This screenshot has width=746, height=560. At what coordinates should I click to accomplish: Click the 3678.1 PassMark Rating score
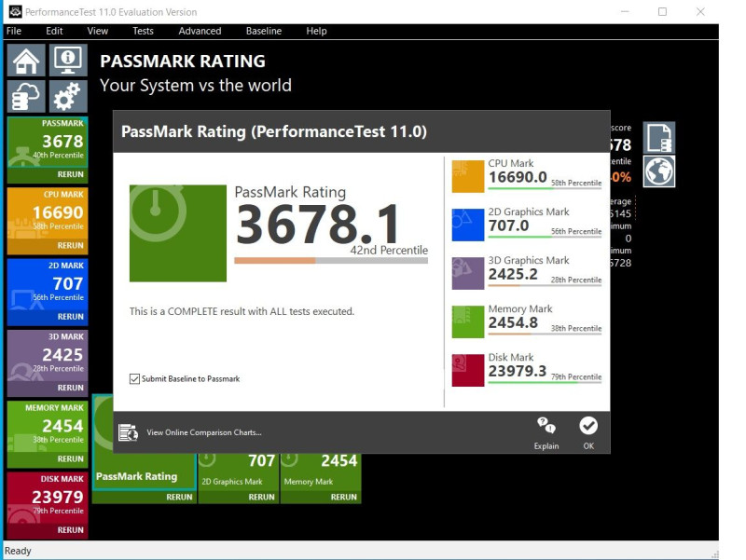point(318,224)
